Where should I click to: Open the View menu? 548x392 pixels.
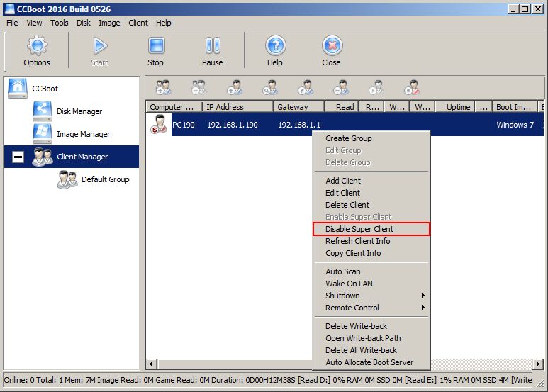pyautogui.click(x=34, y=23)
